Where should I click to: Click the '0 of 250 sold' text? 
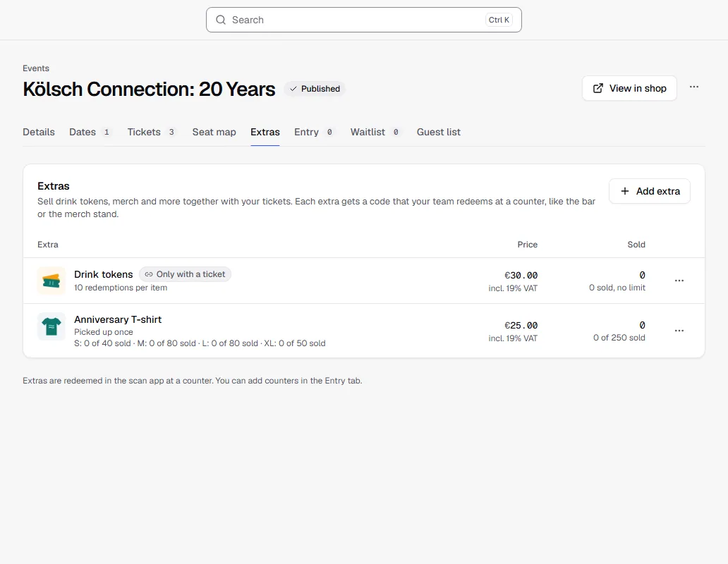point(619,338)
